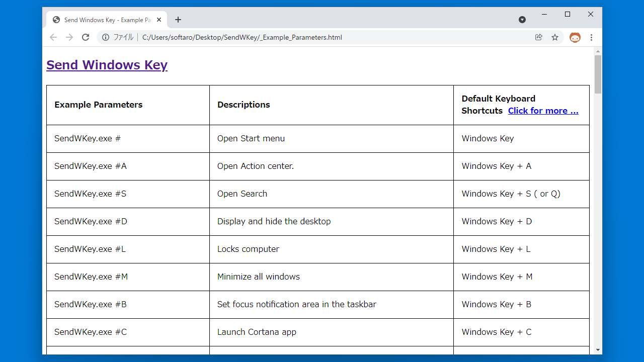Click the share page icon
Screen dimensions: 644x362
click(x=539, y=37)
